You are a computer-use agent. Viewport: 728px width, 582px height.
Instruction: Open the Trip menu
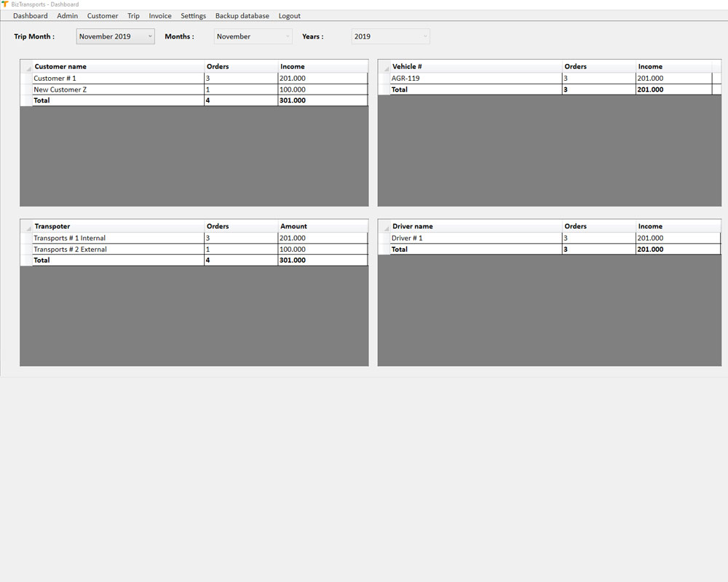[x=133, y=16]
